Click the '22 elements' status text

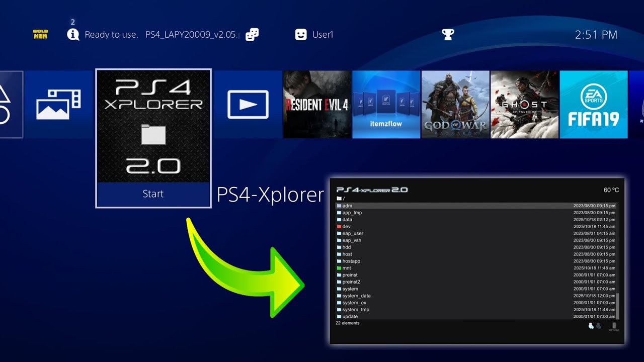point(348,323)
